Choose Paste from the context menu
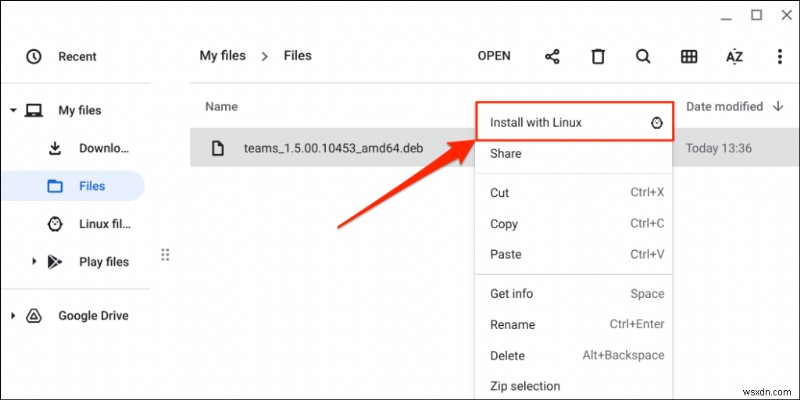Viewport: 800px width, 400px height. pyautogui.click(x=573, y=254)
